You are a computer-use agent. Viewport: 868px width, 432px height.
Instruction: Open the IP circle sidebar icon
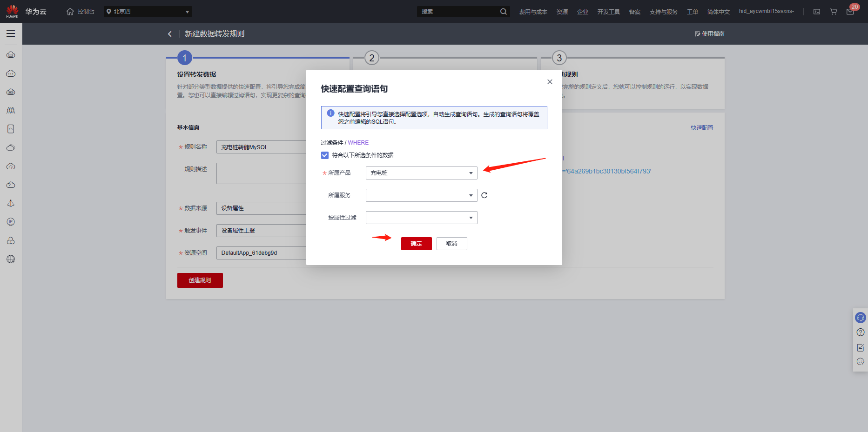coord(11,222)
